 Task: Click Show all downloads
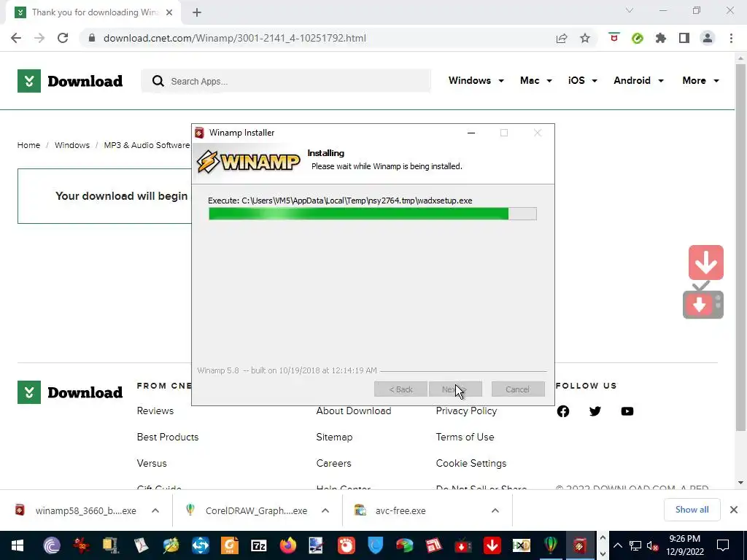692,510
